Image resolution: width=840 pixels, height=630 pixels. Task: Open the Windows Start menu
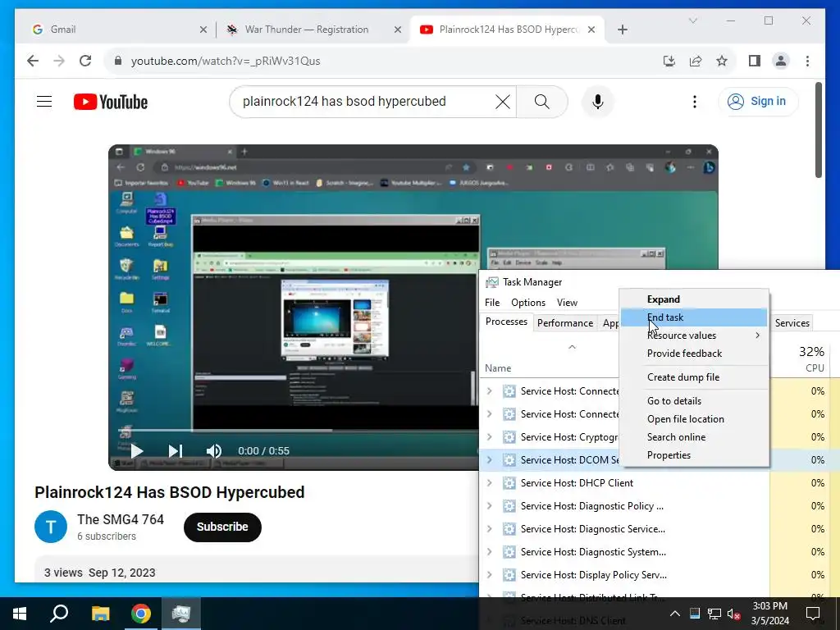click(20, 614)
